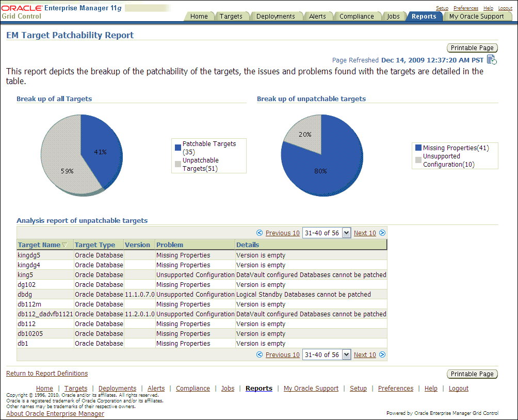Click the gray Unsupported Configuration legend swatch
The width and height of the screenshot is (518, 420).
[x=418, y=160]
